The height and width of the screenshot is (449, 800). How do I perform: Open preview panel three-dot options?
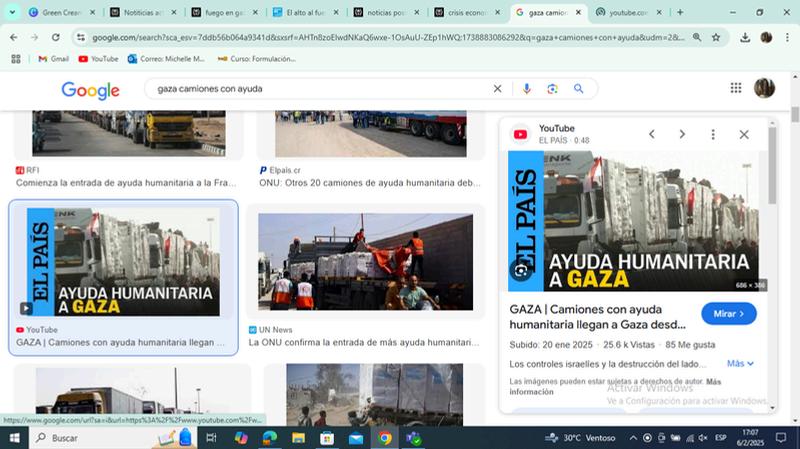click(713, 134)
